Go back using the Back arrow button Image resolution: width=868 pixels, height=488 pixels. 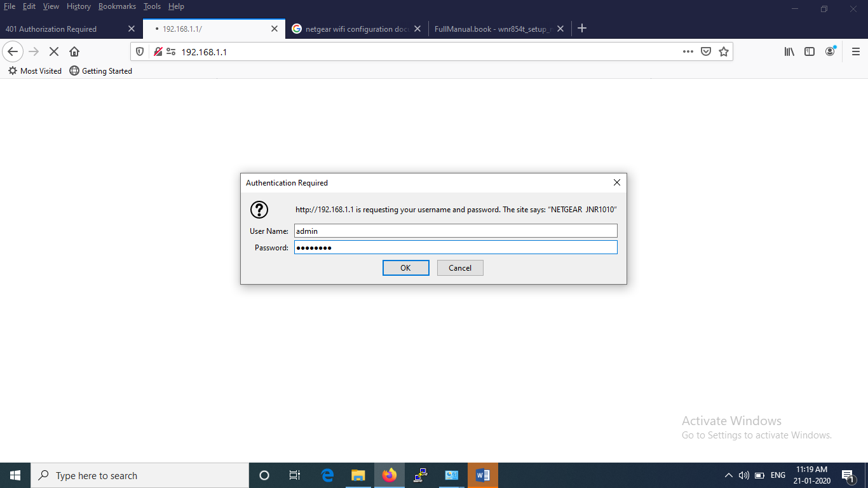click(13, 51)
